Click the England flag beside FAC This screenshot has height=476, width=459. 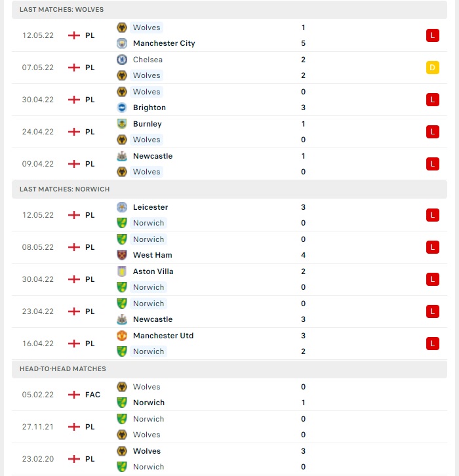pos(73,395)
